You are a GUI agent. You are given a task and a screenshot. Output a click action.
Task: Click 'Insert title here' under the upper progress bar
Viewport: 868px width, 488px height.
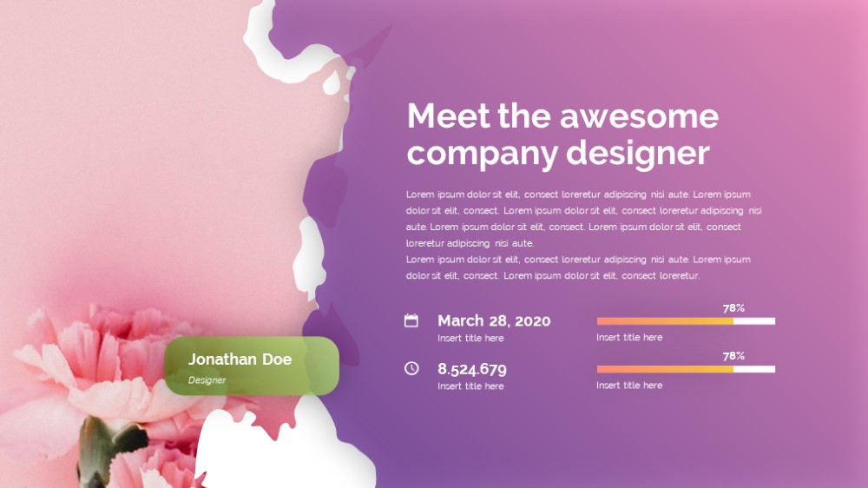629,337
